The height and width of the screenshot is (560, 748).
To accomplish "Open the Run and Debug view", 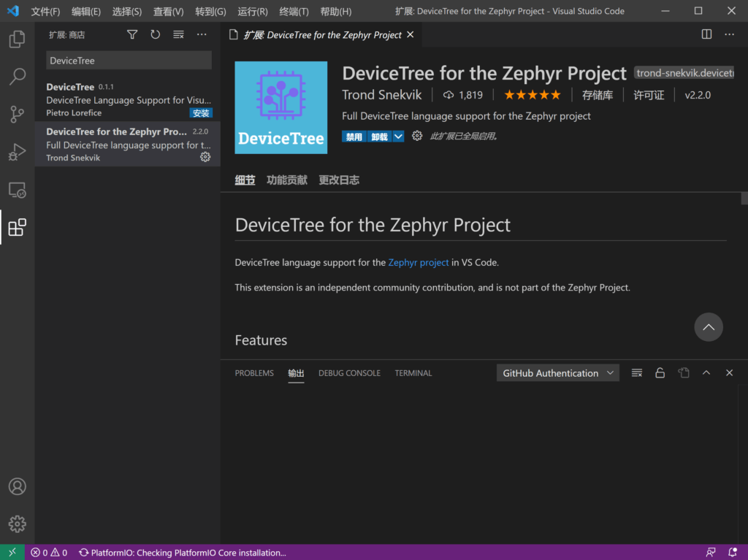I will 18,152.
